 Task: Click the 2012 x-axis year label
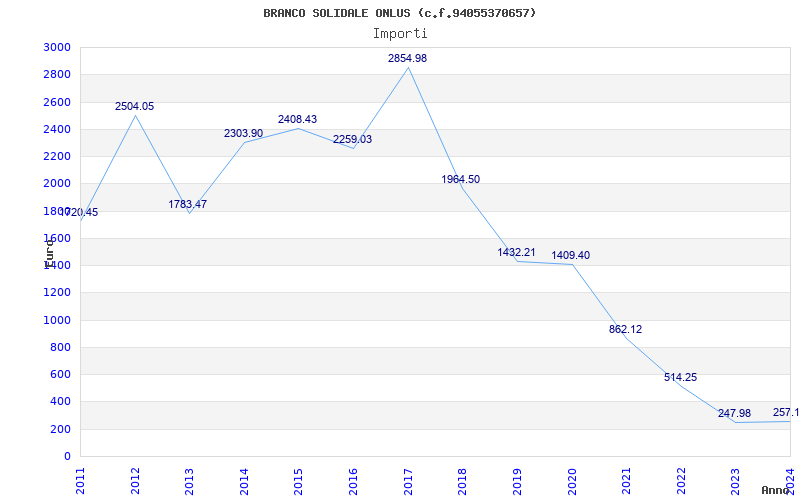coord(135,481)
